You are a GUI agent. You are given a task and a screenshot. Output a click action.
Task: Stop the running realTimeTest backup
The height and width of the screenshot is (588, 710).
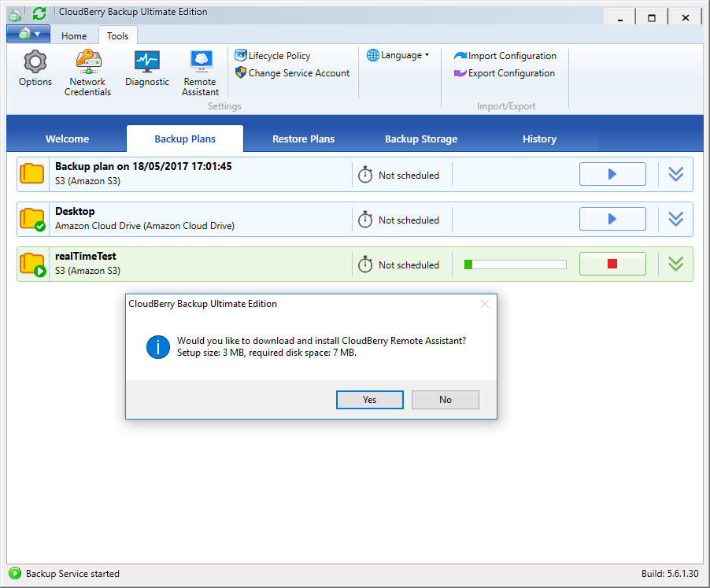coord(612,264)
